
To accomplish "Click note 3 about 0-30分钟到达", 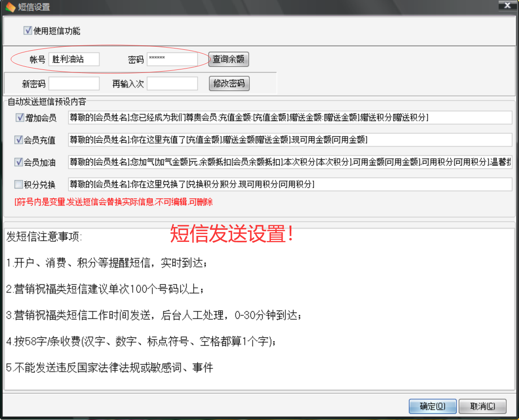I will (154, 315).
